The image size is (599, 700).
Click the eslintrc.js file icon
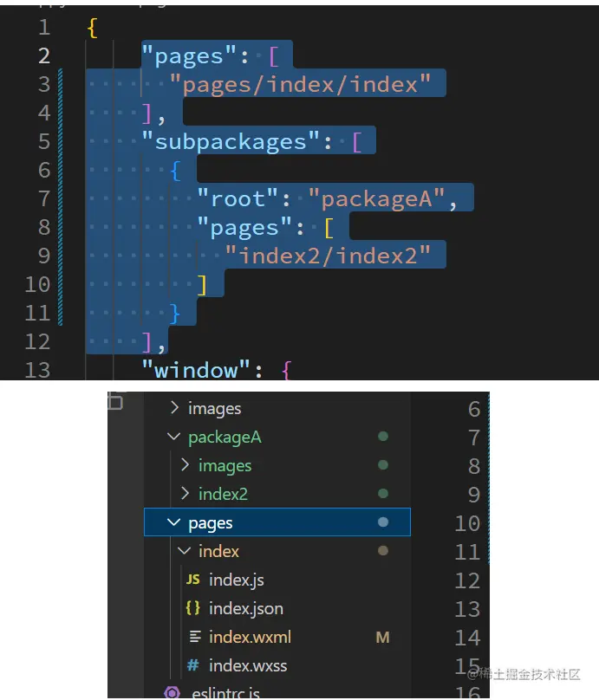(172, 693)
